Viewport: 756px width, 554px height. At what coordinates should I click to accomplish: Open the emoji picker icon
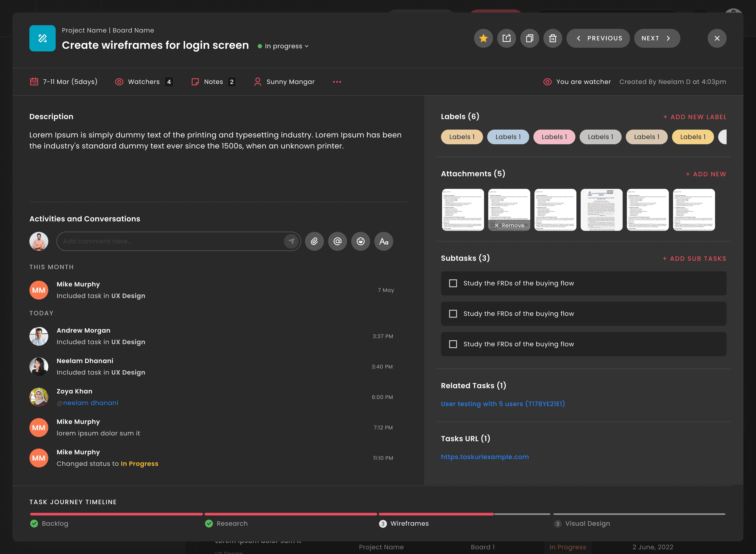coord(360,241)
